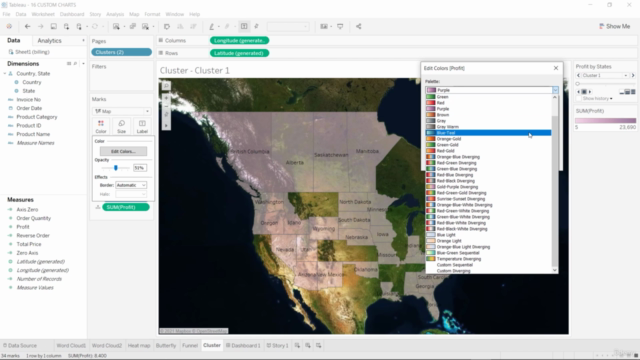Open the Dimensions pane menu arrow
This screenshot has height=360, width=640.
[x=83, y=64]
